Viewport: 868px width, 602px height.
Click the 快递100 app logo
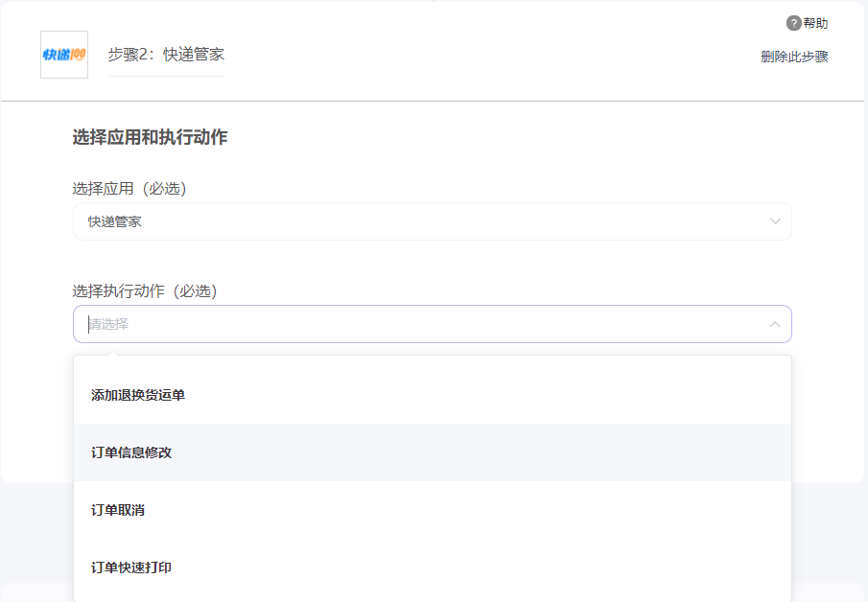[64, 55]
